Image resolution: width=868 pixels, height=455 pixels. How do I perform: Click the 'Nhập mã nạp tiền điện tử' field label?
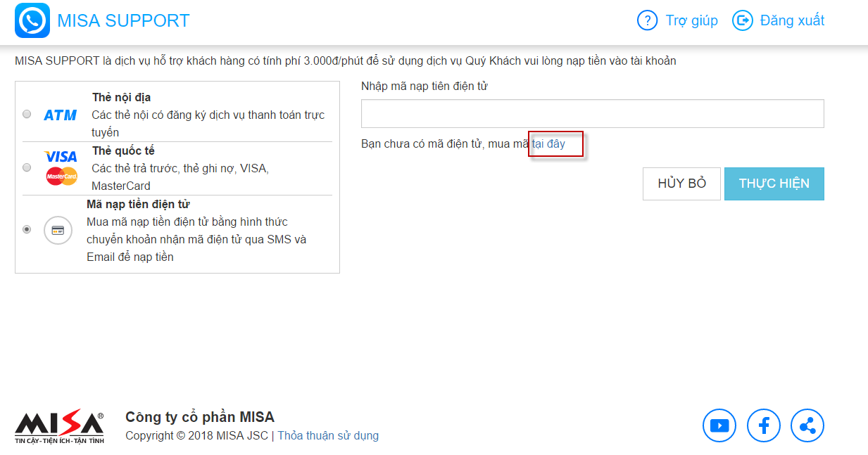424,86
